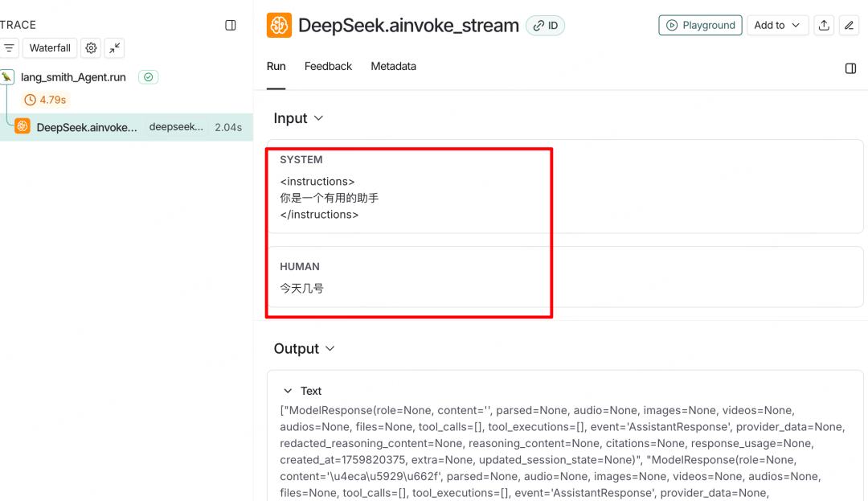
Task: Click the 2.04s duration value
Action: 228,127
